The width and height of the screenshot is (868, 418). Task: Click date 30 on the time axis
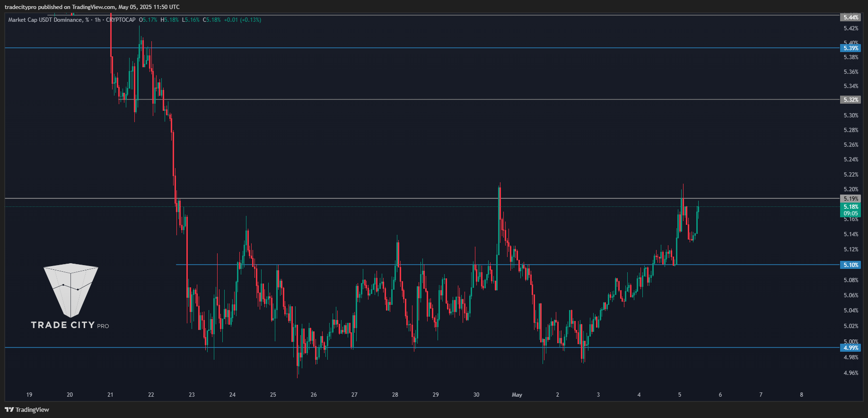[x=476, y=395]
